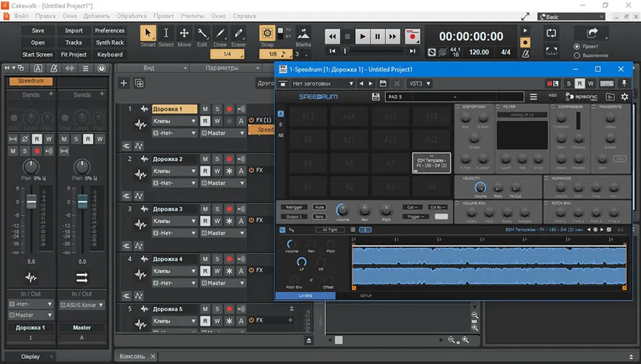Open the ASUS Xonar output dropdown
The height and width of the screenshot is (364, 641).
82,305
